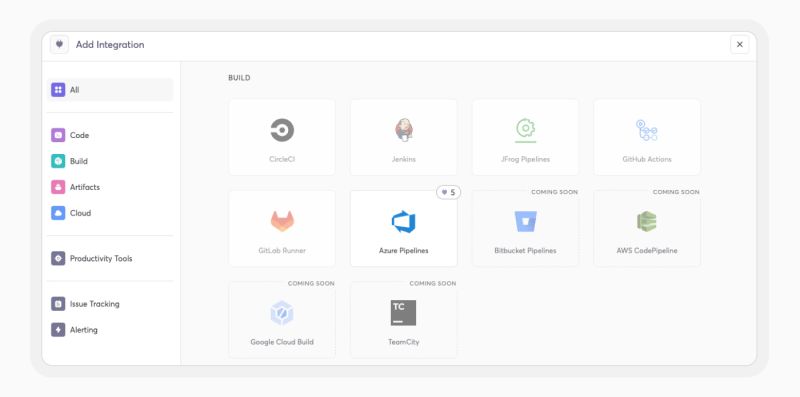Filter by the Artifacts label
The width and height of the screenshot is (800, 397).
pos(85,187)
